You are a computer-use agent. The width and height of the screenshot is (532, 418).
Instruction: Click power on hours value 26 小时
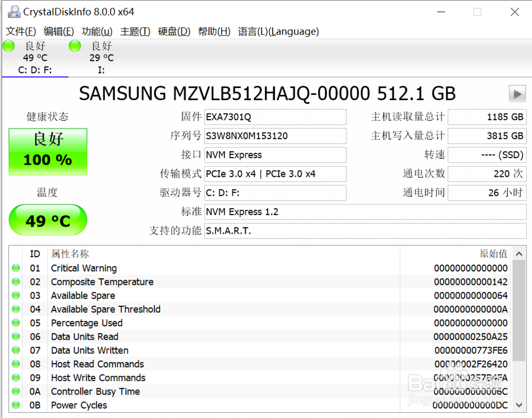pos(487,193)
